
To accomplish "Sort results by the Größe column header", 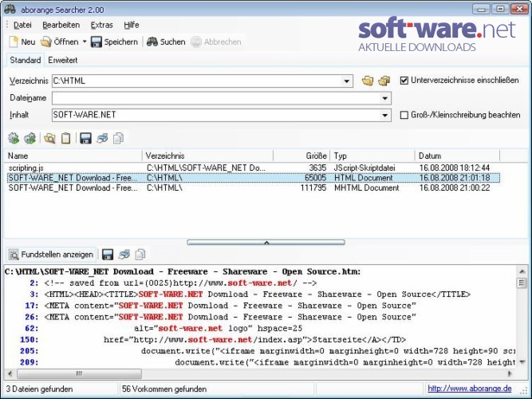I will [301, 156].
